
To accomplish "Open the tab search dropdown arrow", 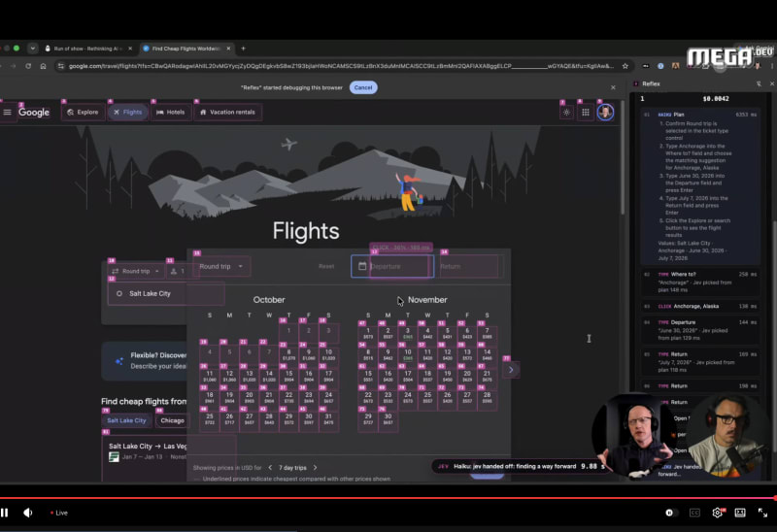I will point(33,49).
